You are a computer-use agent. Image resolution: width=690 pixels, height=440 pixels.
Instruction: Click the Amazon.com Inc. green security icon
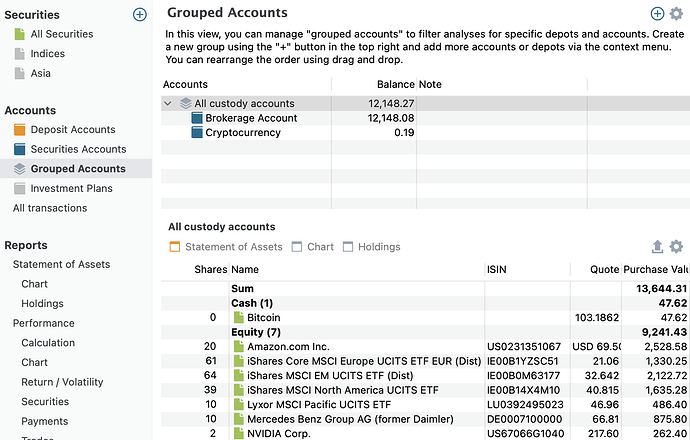click(238, 346)
